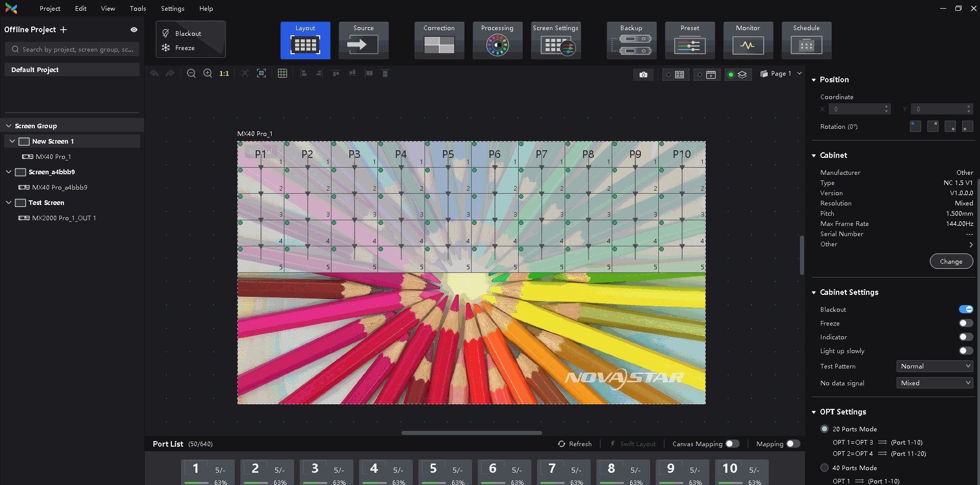Reset zoom to 1:1
Viewport: 980px width, 485px height.
pos(224,74)
